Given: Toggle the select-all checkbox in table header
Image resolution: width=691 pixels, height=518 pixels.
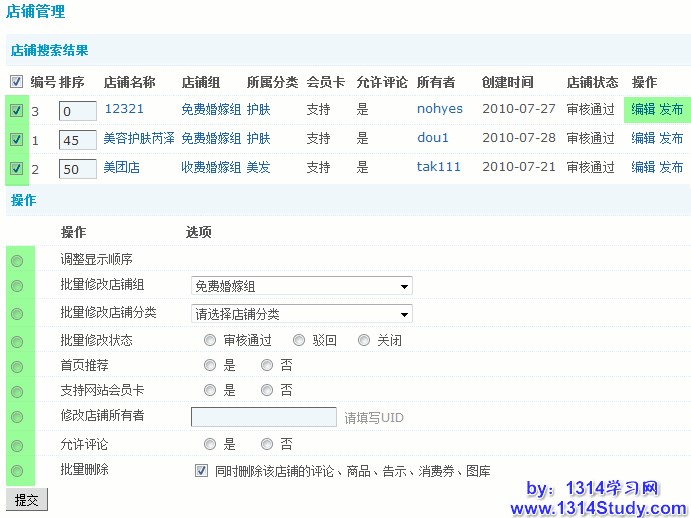Looking at the screenshot, I should click(16, 82).
